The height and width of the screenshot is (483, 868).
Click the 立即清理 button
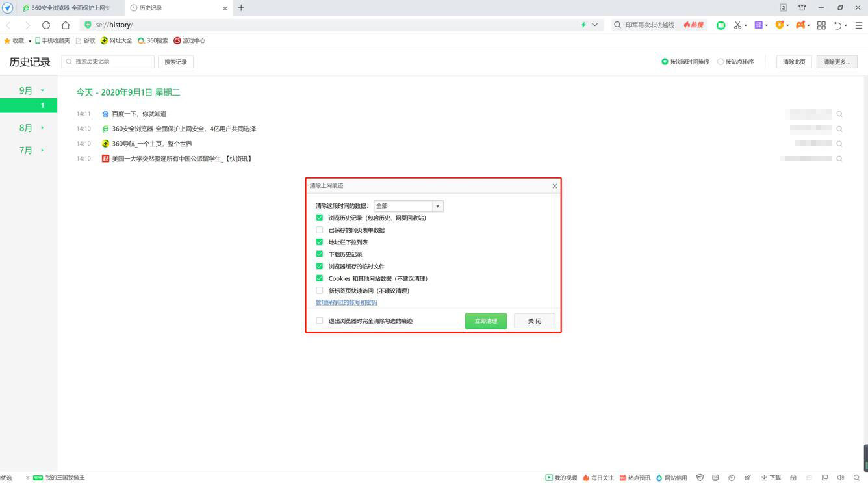(x=485, y=320)
